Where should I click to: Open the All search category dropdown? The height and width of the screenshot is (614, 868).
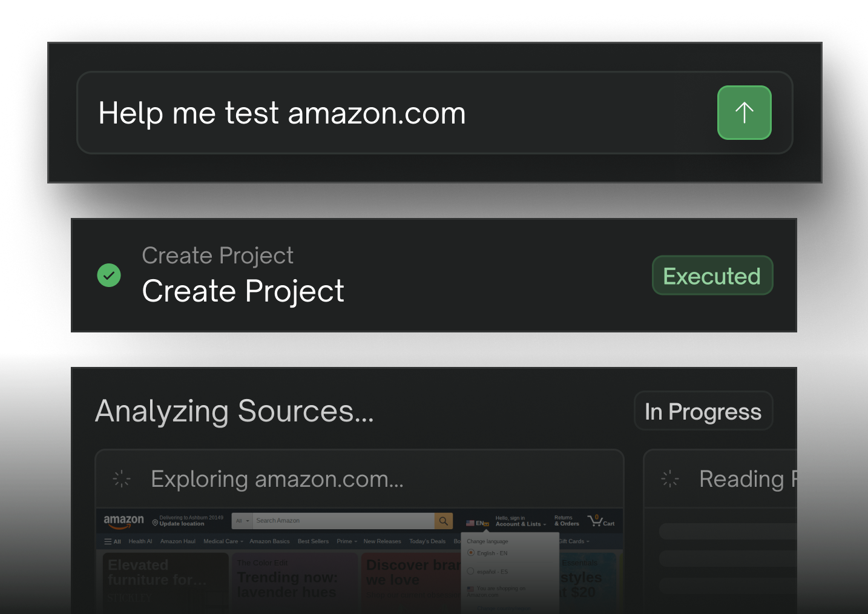(x=242, y=521)
